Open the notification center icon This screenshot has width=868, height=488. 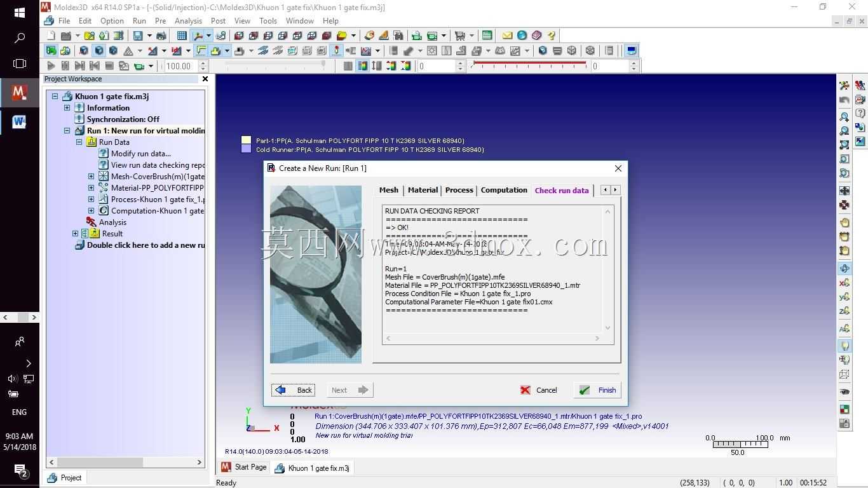tap(20, 470)
